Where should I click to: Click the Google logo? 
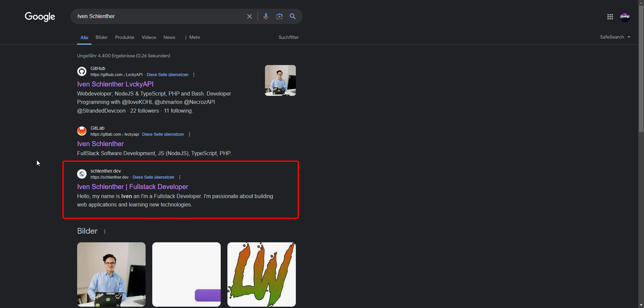point(40,16)
